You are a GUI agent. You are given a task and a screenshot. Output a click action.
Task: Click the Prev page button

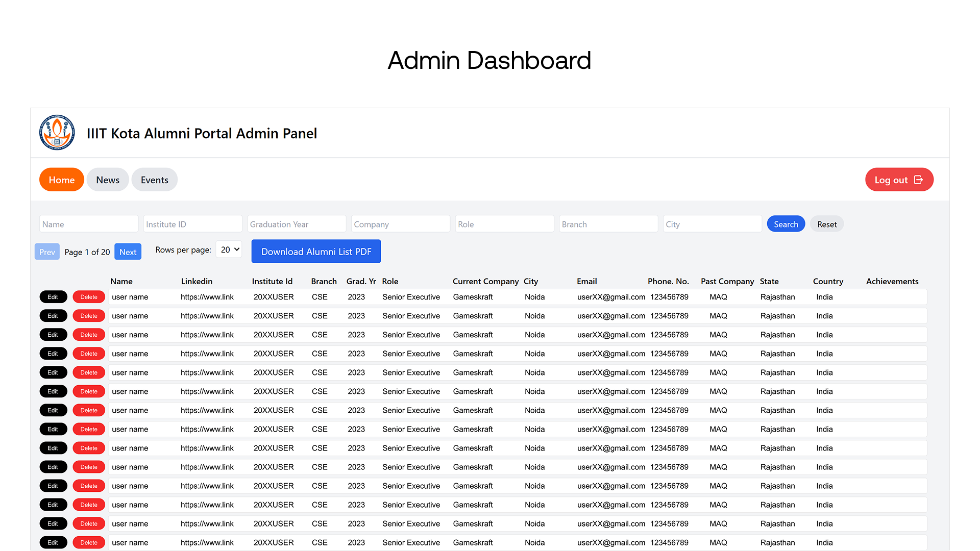pyautogui.click(x=47, y=252)
